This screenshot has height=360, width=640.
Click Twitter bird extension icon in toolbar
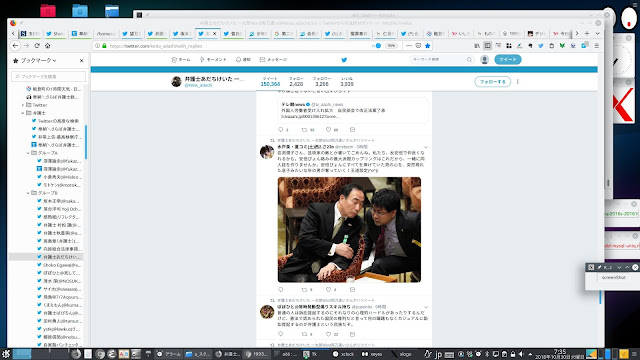click(541, 46)
